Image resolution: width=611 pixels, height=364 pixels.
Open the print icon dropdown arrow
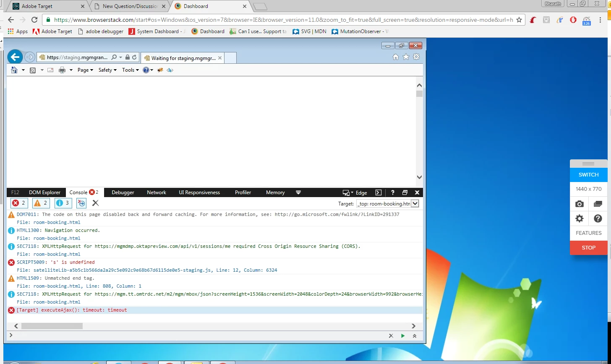pos(71,70)
